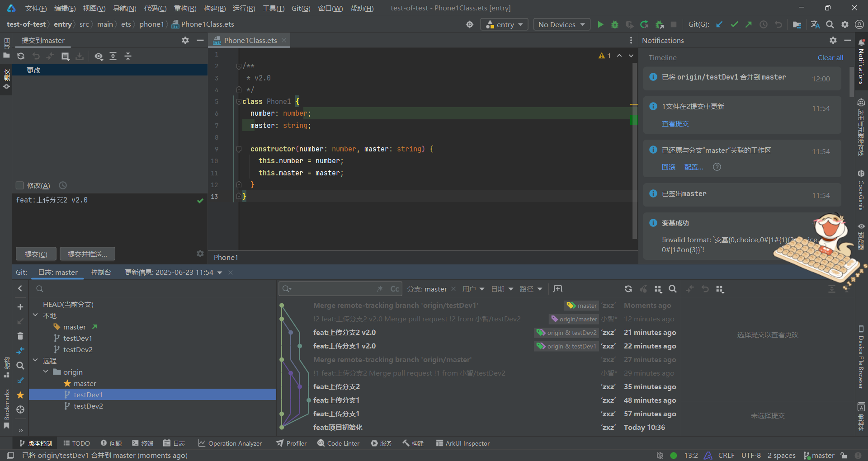
Task: Click the Git push arrow icon in the toolbar
Action: 749,24
